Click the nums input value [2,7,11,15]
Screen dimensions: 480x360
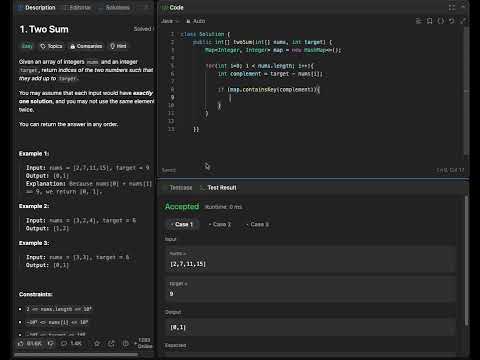(188, 264)
